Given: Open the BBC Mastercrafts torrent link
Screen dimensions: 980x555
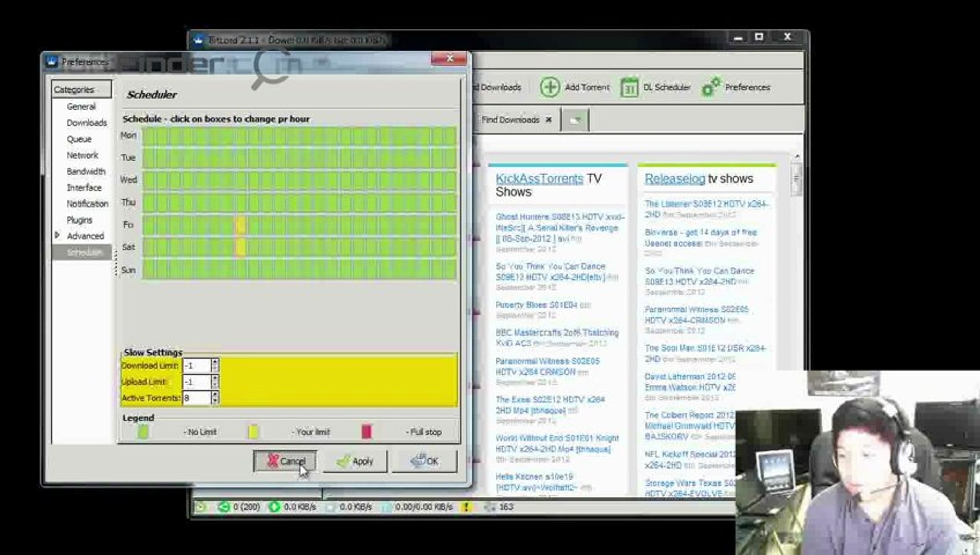Looking at the screenshot, I should tap(557, 338).
